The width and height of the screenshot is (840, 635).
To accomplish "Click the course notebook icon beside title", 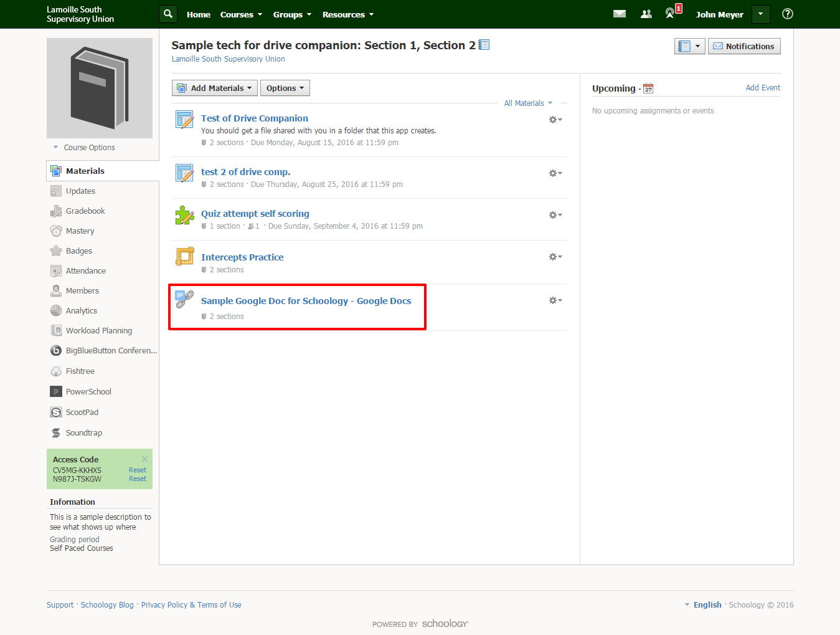I will point(484,45).
